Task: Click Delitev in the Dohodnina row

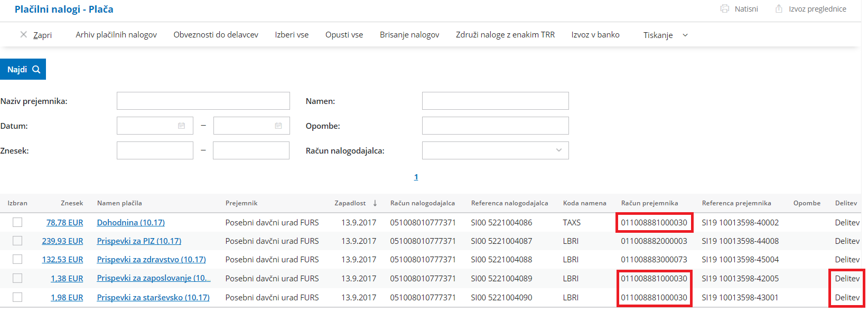Action: tap(847, 222)
